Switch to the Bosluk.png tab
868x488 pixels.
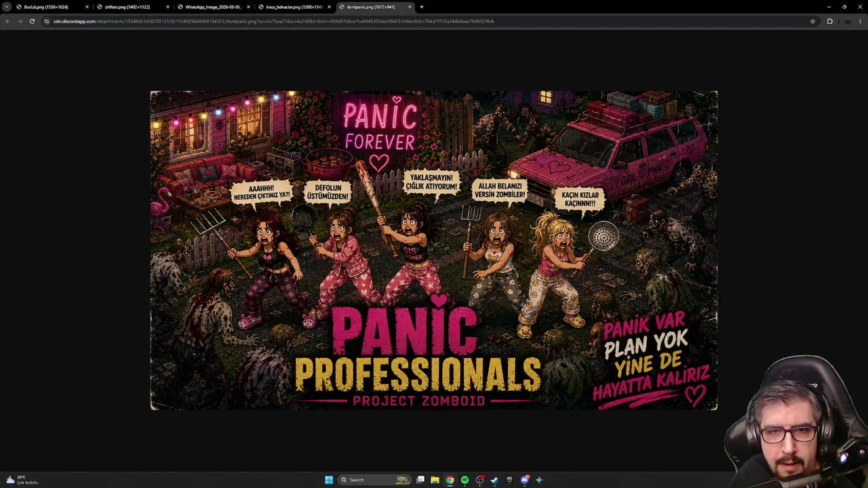click(52, 7)
